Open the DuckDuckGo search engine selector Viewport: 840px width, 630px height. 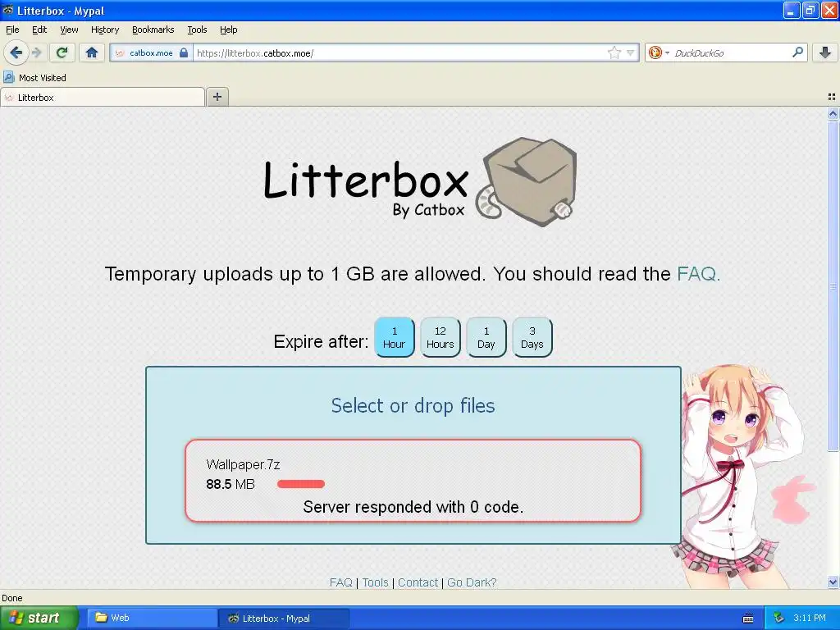[659, 52]
